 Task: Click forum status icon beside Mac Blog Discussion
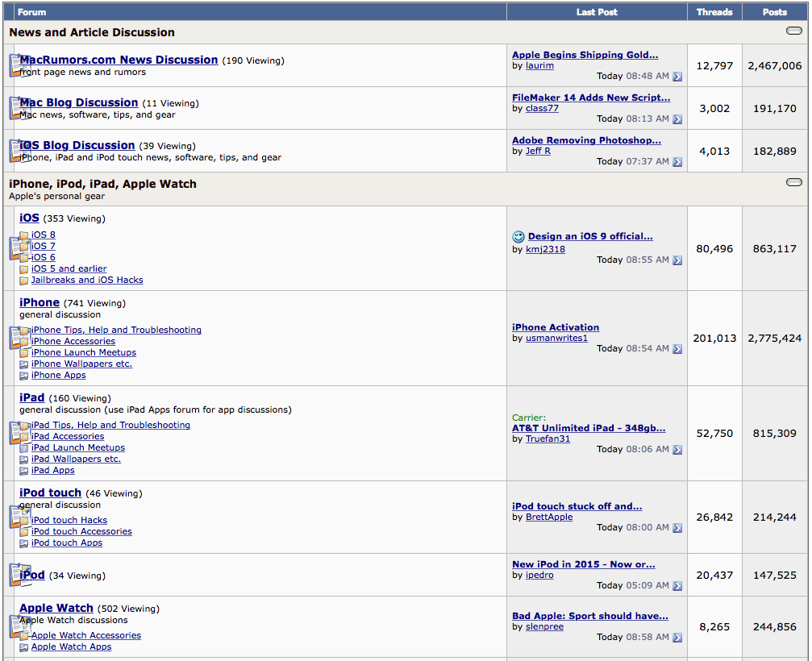click(x=20, y=108)
